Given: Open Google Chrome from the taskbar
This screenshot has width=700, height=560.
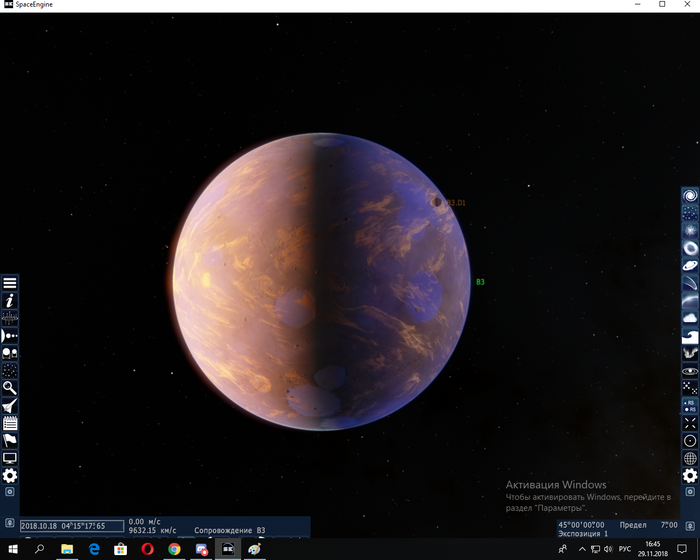Looking at the screenshot, I should (174, 549).
